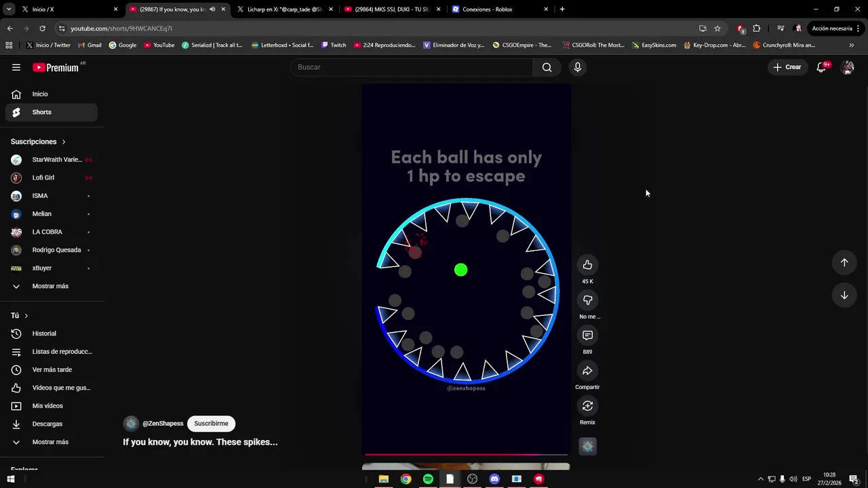Switch to the MKS SSJ, DUKI tab

pyautogui.click(x=393, y=9)
